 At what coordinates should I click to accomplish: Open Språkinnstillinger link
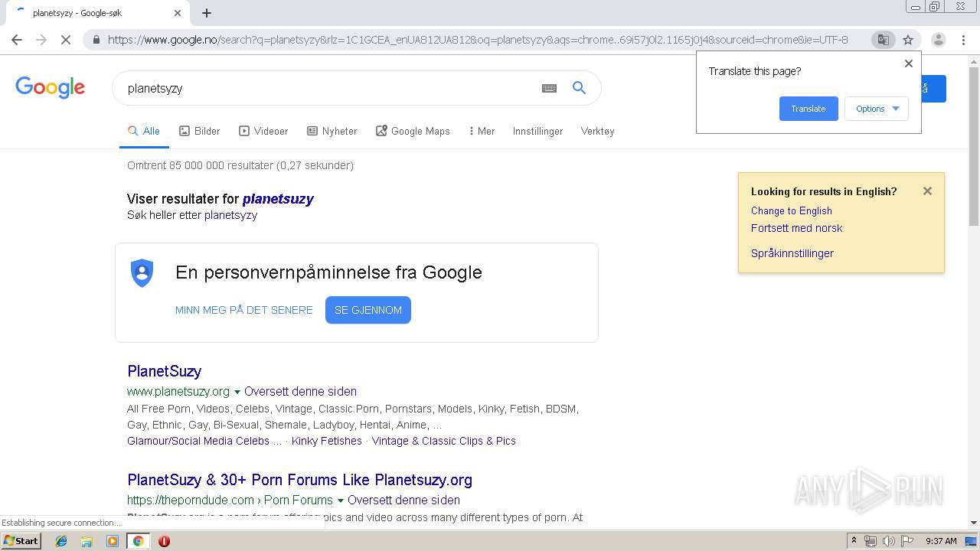[x=792, y=253]
